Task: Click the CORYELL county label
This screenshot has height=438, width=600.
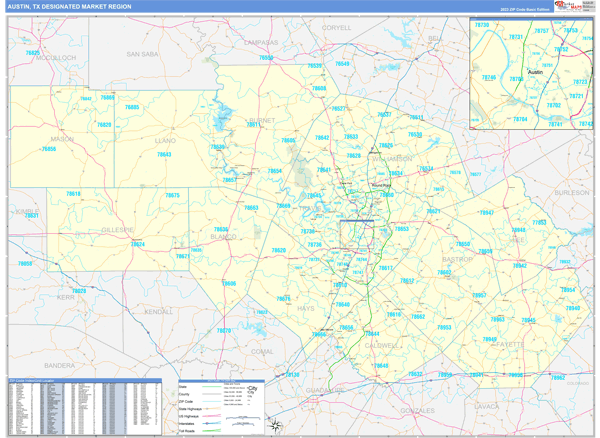Action: pos(336,28)
